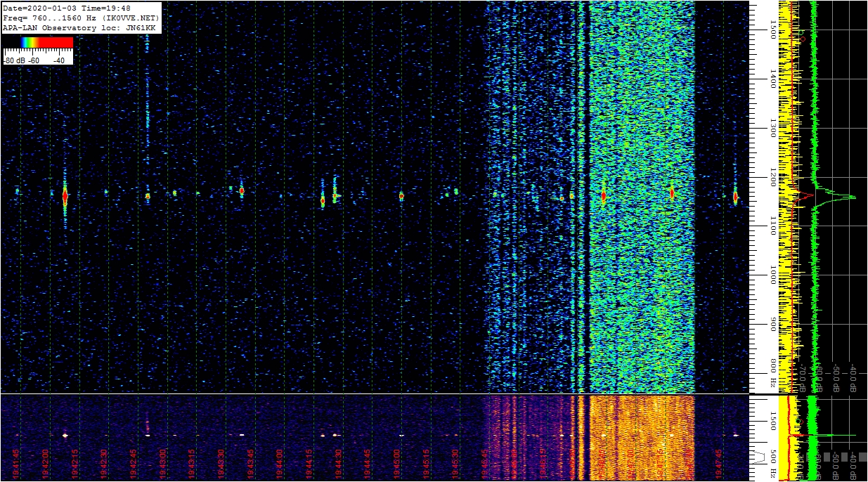Select the 19:44:00 time marker
The height and width of the screenshot is (482, 868).
(x=280, y=464)
